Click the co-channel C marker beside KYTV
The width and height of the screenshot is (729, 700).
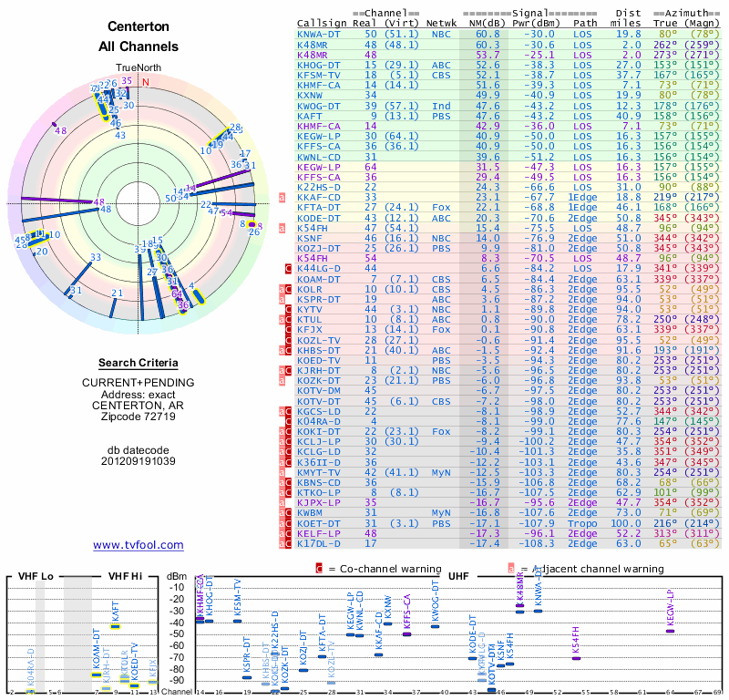tap(288, 309)
